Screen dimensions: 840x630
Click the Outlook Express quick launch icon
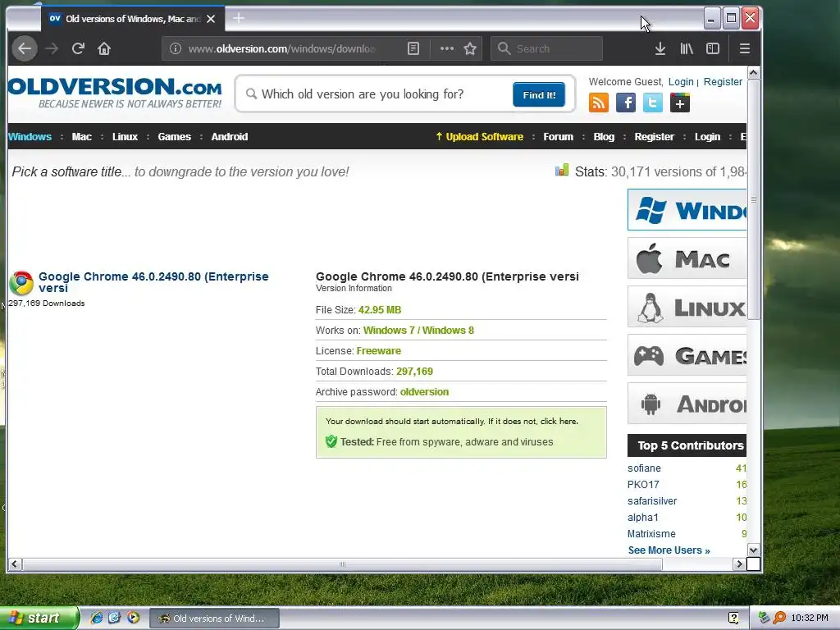pos(115,618)
